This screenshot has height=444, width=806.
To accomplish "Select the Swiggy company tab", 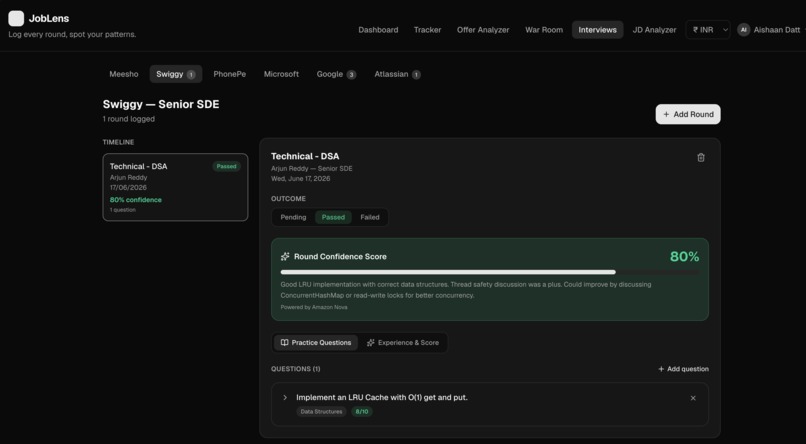I will coord(176,74).
